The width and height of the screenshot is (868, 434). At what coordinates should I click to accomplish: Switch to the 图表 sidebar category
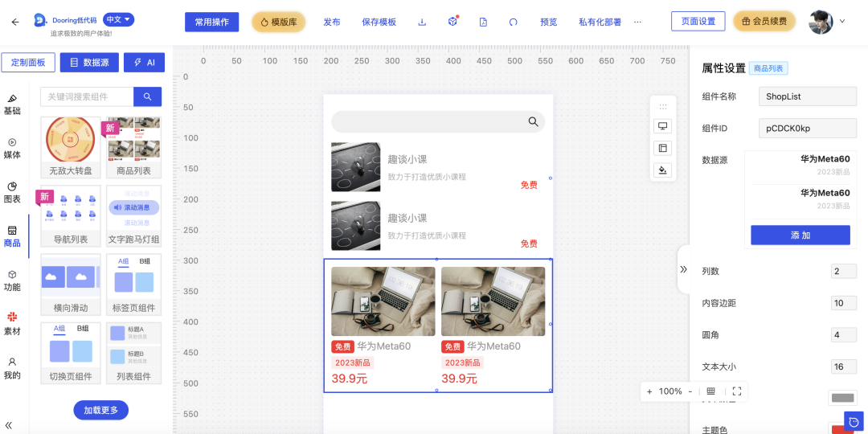pyautogui.click(x=12, y=193)
